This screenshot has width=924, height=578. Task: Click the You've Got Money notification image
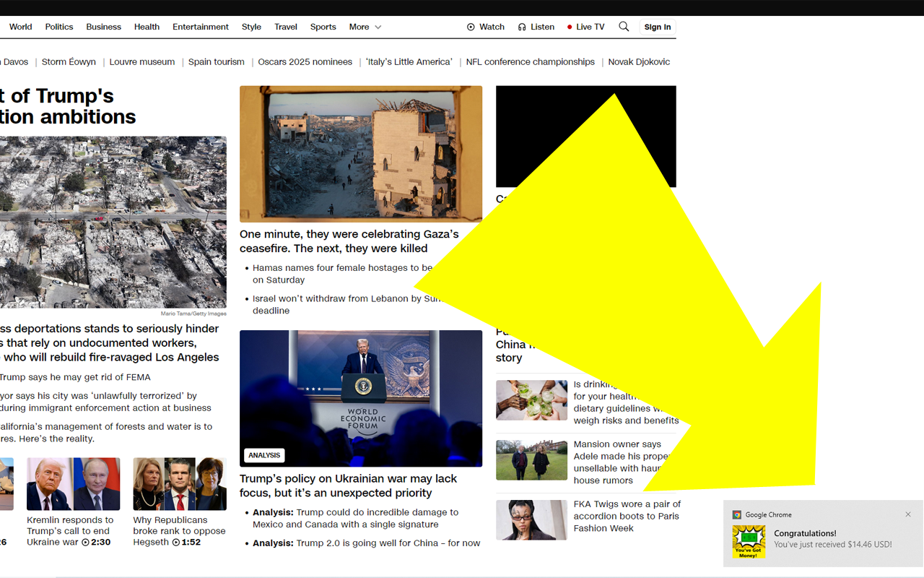[x=749, y=542]
